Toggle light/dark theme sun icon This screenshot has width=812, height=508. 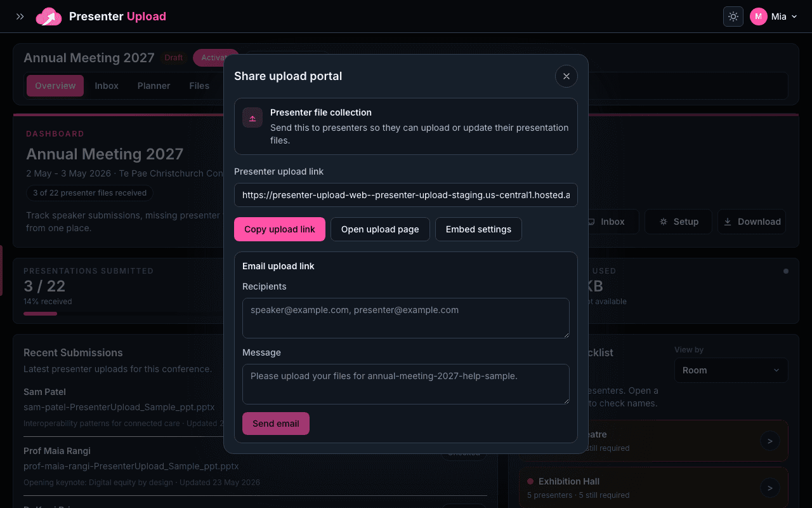pyautogui.click(x=733, y=17)
